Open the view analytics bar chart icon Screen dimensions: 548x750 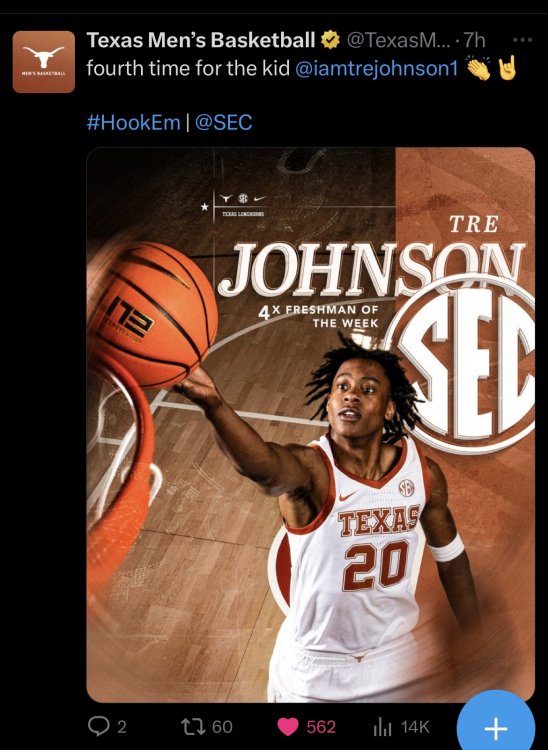click(x=382, y=727)
